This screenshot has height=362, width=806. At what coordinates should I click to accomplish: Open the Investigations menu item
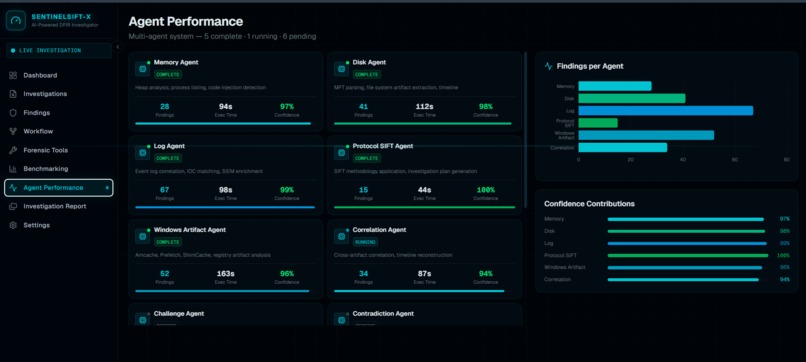[x=59, y=94]
